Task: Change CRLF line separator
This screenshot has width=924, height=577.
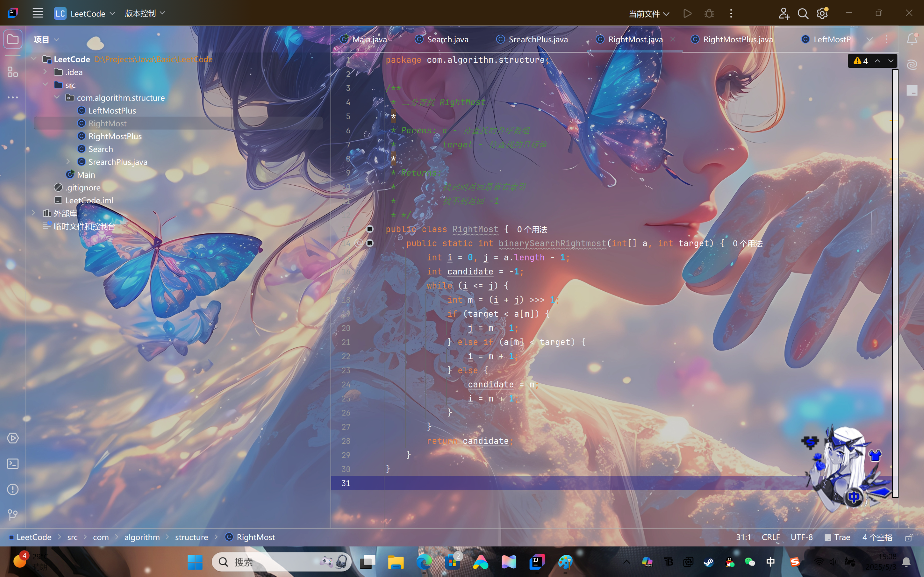Action: [770, 537]
